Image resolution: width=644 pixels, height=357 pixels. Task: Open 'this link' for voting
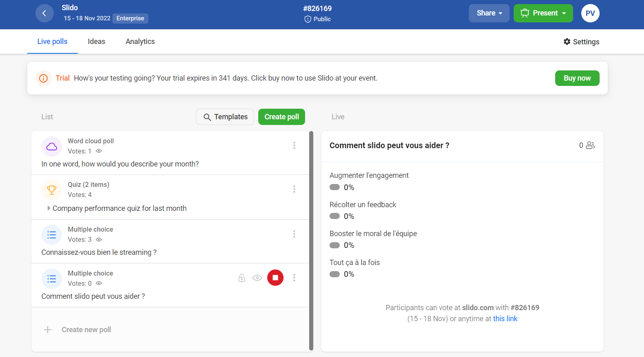coord(505,319)
